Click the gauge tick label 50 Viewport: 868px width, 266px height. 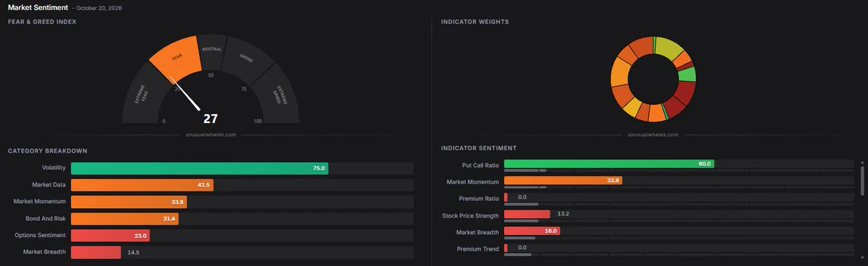[210, 75]
